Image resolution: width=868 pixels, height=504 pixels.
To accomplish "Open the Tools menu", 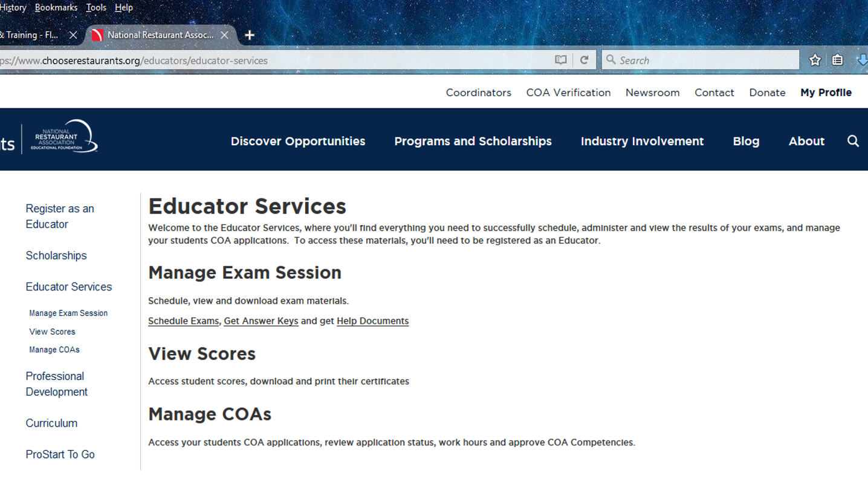I will click(96, 8).
